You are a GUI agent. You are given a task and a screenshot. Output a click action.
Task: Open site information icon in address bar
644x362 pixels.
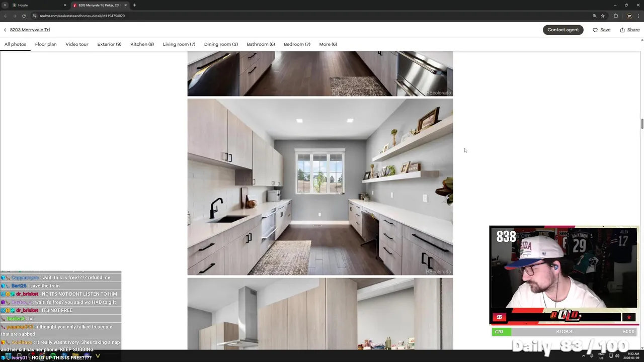(x=35, y=16)
